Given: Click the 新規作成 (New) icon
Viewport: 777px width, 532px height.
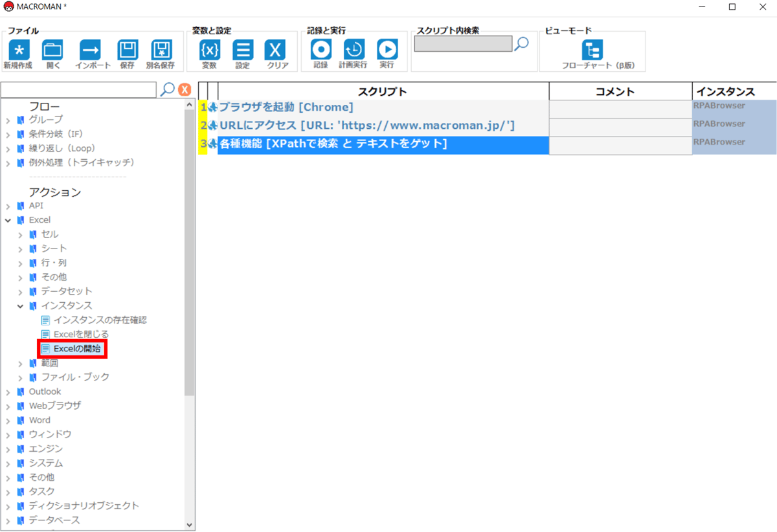Looking at the screenshot, I should click(x=18, y=50).
